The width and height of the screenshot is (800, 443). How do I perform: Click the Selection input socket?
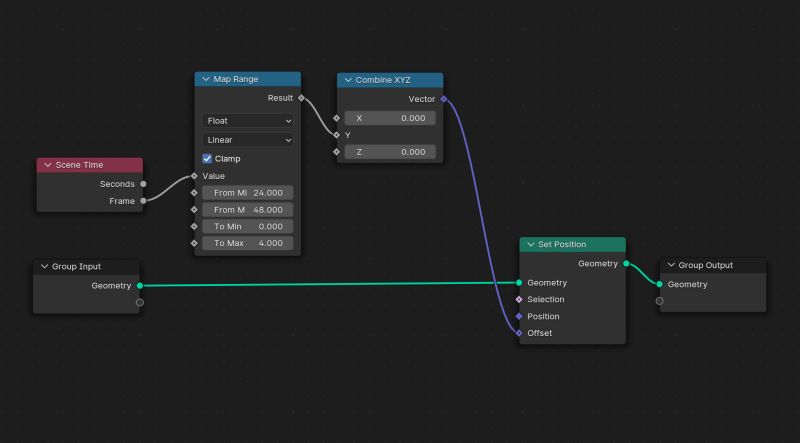(x=519, y=300)
